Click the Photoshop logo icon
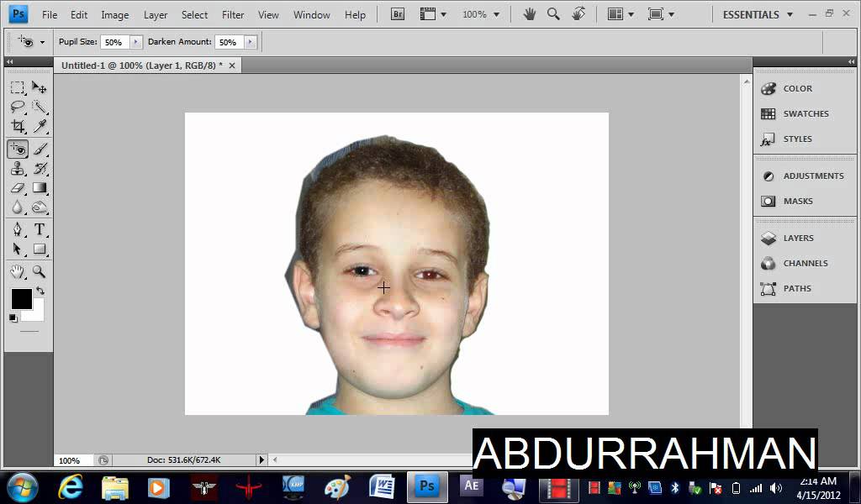Screen dimensions: 861x504 click(x=18, y=14)
